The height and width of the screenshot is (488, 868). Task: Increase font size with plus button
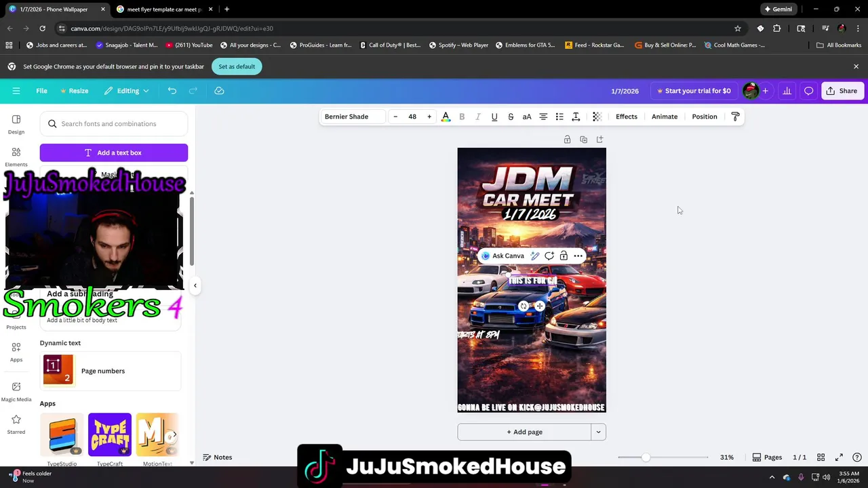(x=429, y=117)
